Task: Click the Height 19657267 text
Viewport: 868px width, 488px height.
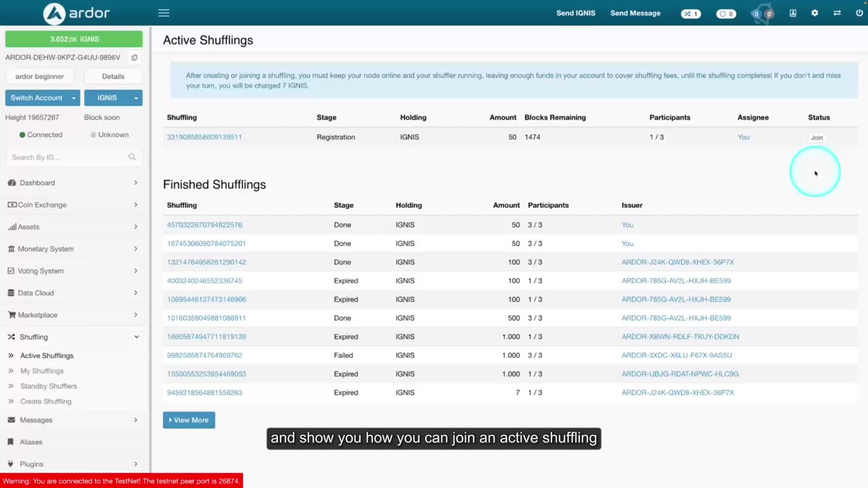Action: click(32, 117)
